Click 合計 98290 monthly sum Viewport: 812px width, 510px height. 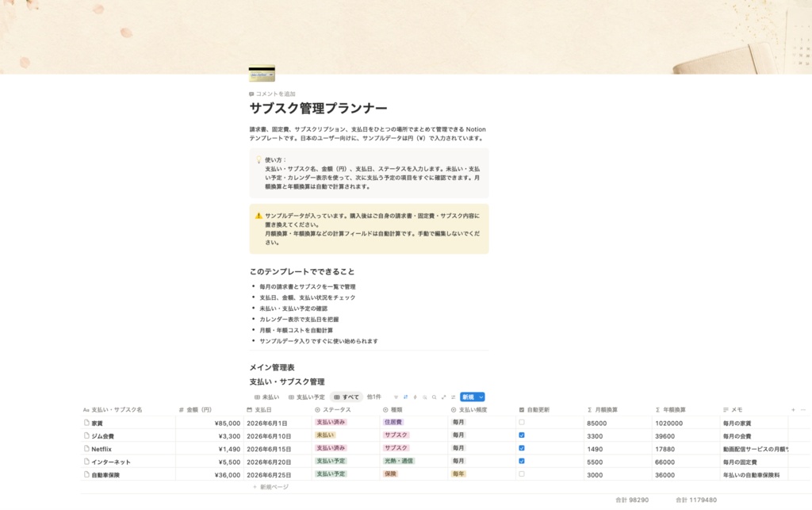(x=632, y=500)
